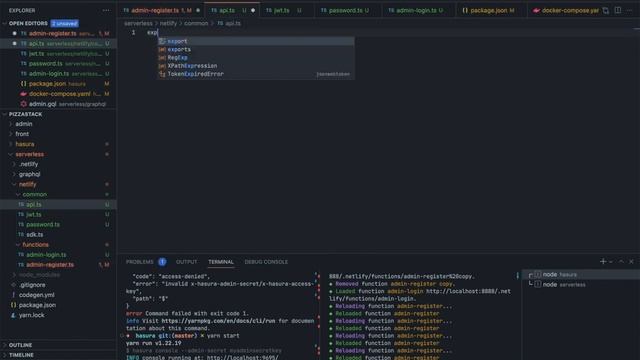
Task: Maximize the panel with the caret icon
Action: click(621, 262)
